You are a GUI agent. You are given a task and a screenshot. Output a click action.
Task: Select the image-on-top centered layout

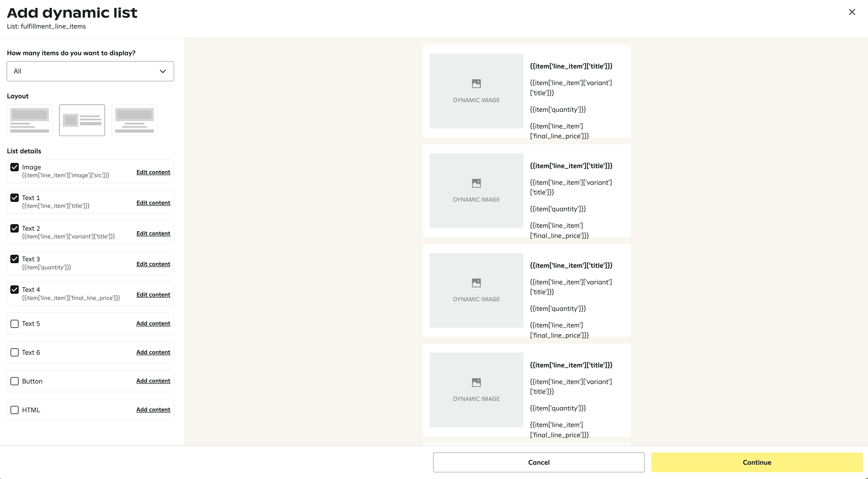coord(135,120)
